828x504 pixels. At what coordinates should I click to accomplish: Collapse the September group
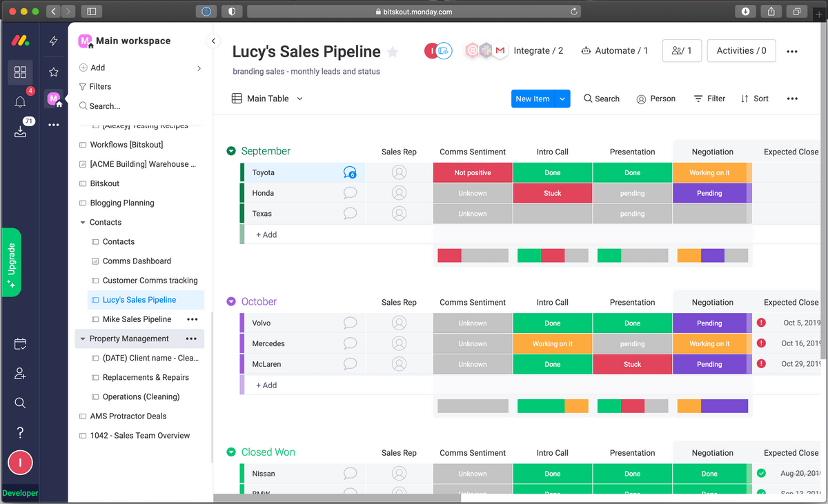click(231, 152)
